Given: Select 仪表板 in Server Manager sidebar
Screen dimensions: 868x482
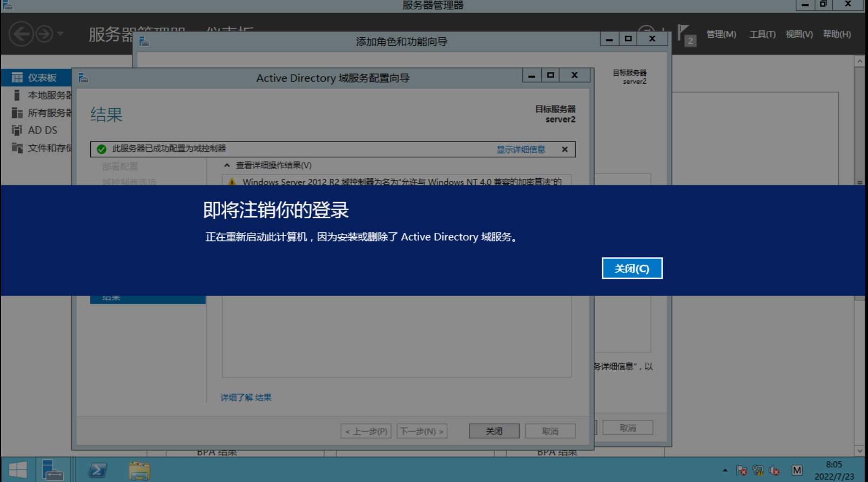Looking at the screenshot, I should (36, 78).
